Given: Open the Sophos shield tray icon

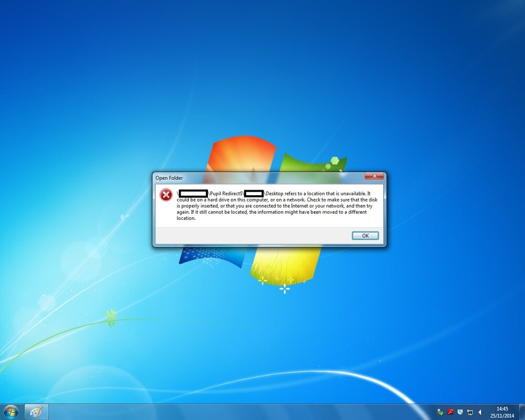Looking at the screenshot, I should click(x=460, y=412).
